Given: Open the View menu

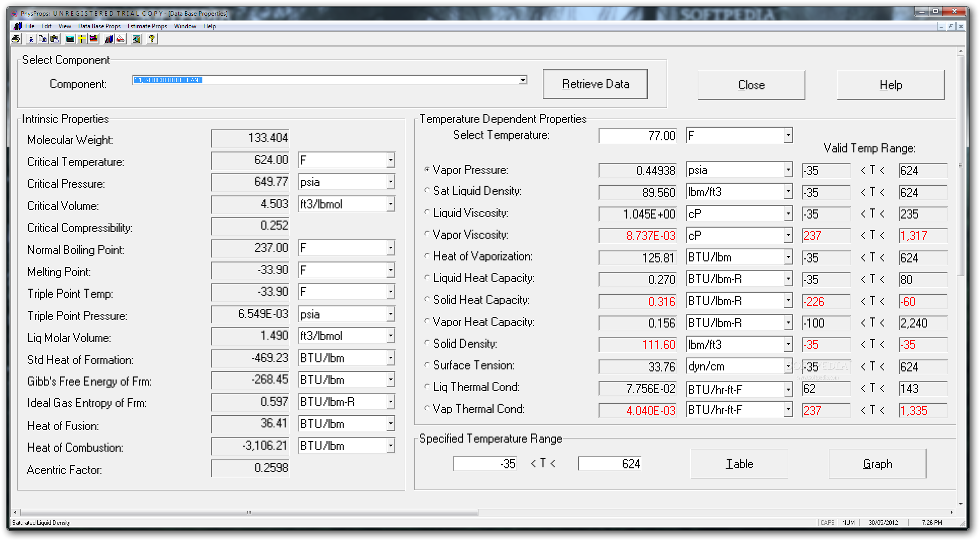Looking at the screenshot, I should click(65, 26).
